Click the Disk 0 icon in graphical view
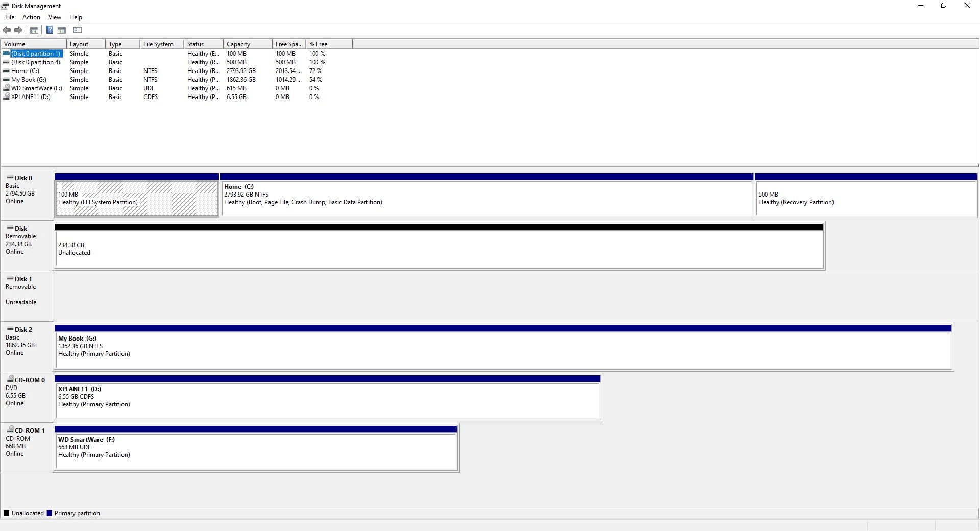The image size is (980, 531). tap(10, 178)
